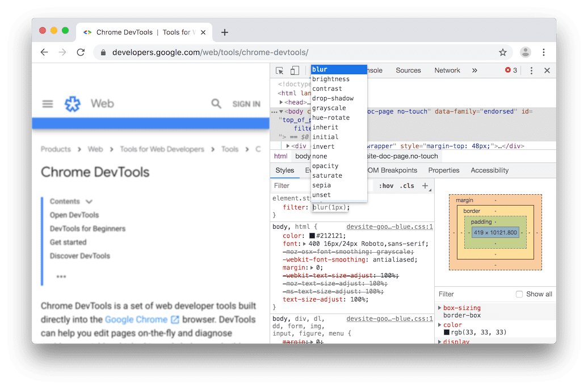The height and width of the screenshot is (389, 588).
Task: Expand the box-sizing computed property
Action: [x=440, y=307]
